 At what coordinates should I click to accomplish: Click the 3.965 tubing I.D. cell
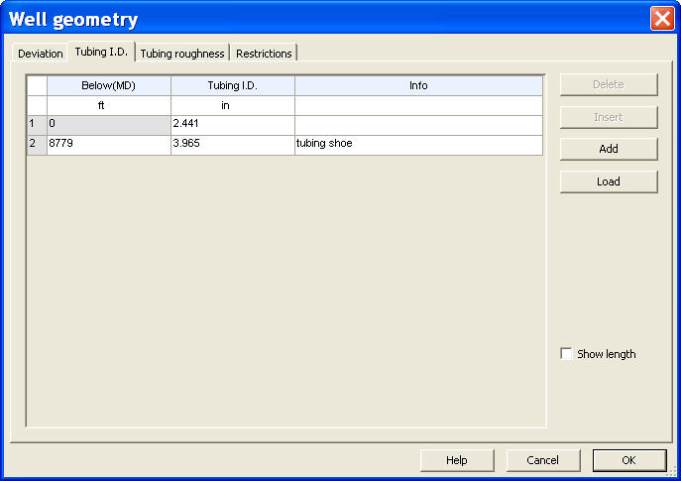point(232,144)
